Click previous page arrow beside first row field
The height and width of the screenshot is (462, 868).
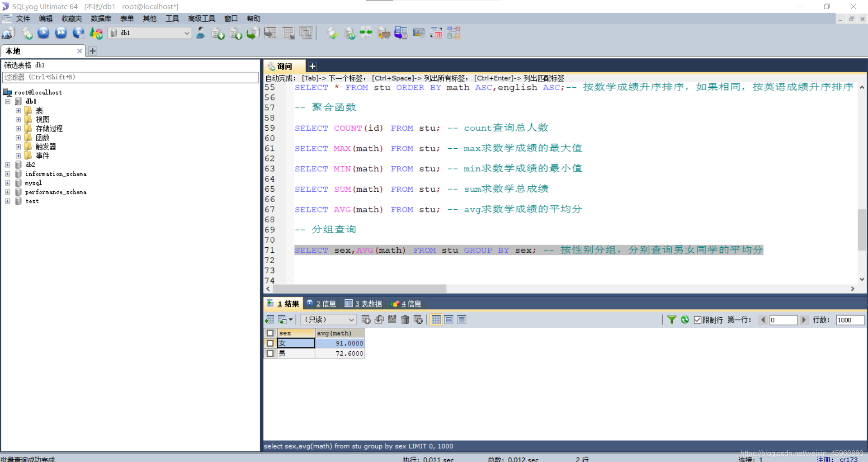pyautogui.click(x=763, y=320)
